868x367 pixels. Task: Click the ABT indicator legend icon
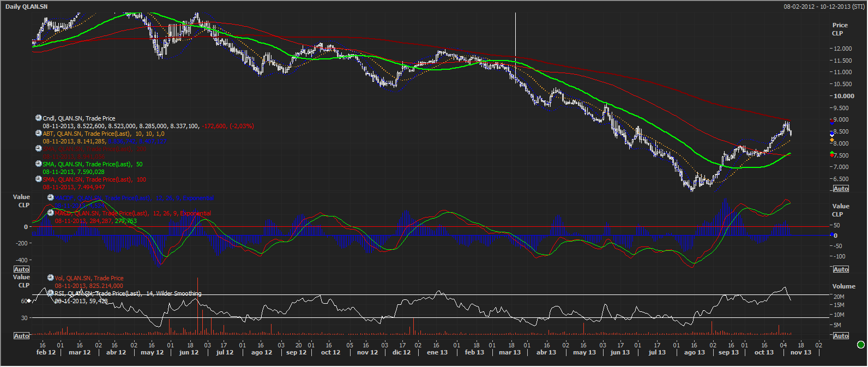(x=39, y=133)
